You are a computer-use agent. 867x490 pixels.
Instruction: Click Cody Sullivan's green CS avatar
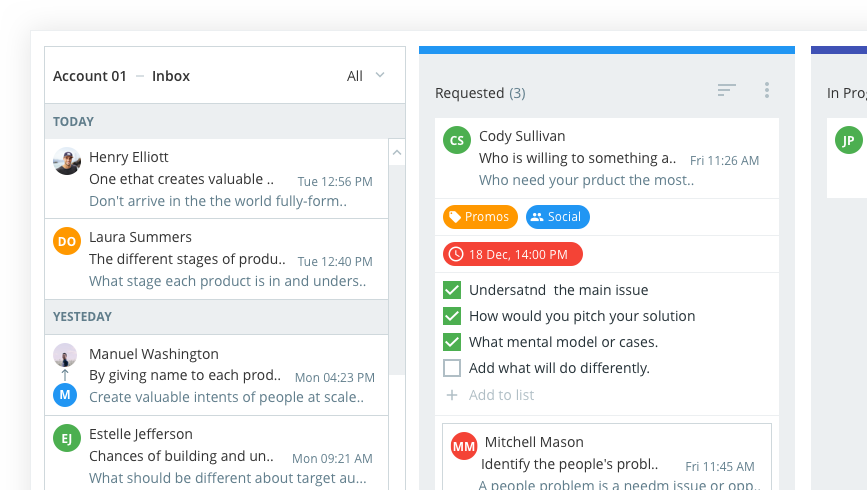[x=457, y=140]
